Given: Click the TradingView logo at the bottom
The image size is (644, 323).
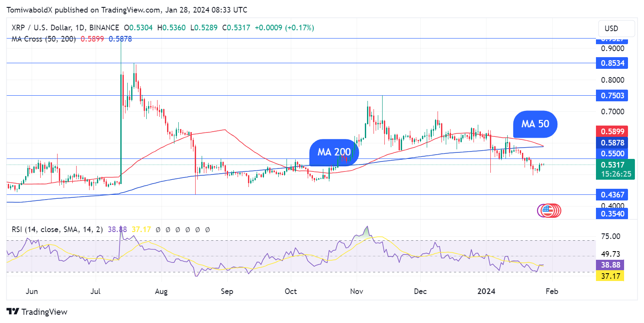Looking at the screenshot, I should (x=37, y=312).
